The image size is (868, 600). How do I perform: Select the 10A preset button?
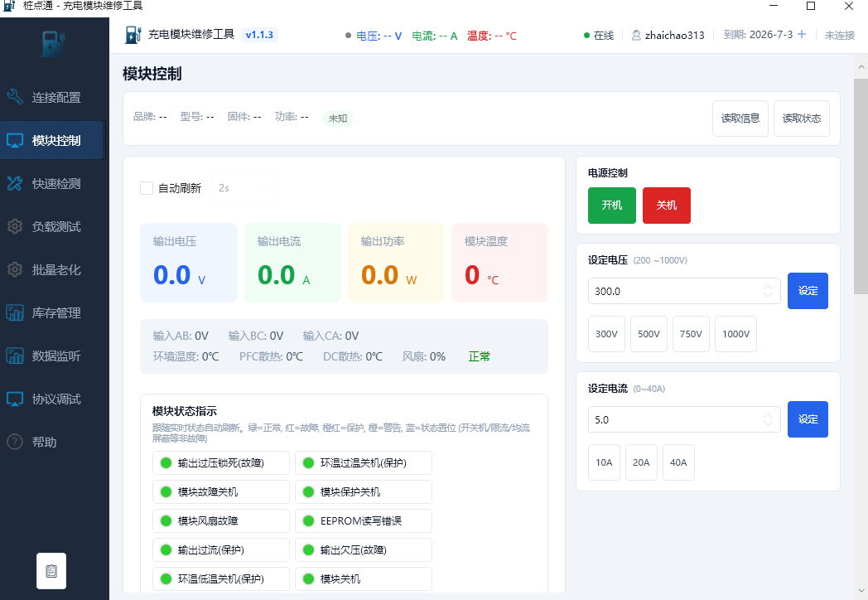[x=604, y=462]
